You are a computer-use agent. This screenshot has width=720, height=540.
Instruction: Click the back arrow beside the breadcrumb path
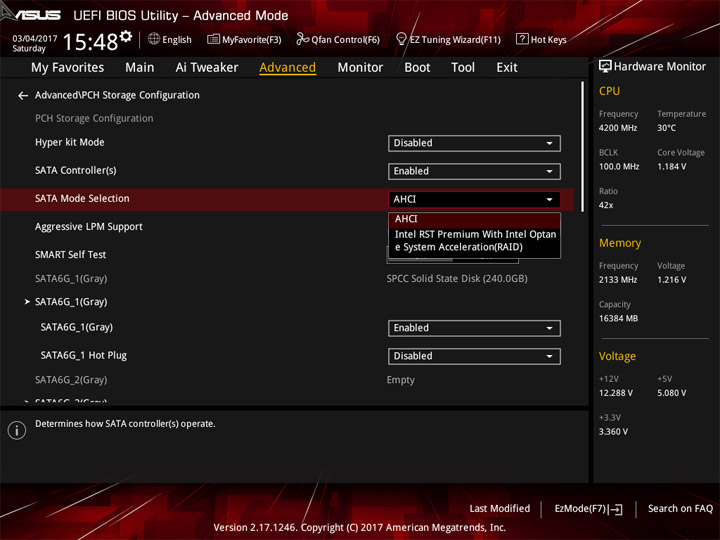(22, 96)
